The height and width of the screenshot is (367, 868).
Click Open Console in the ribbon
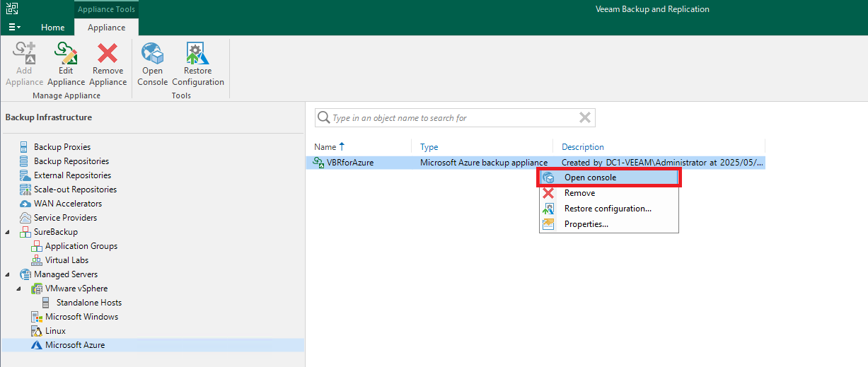pos(152,64)
